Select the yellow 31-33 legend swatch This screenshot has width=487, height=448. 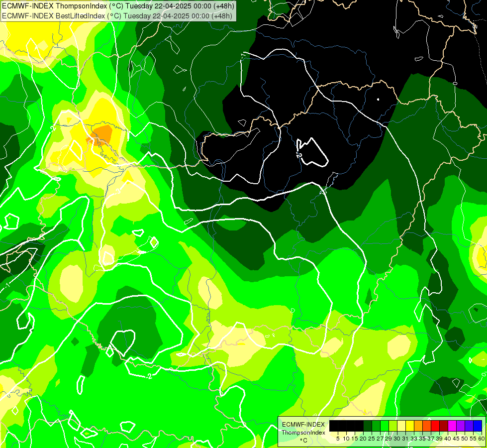click(410, 426)
